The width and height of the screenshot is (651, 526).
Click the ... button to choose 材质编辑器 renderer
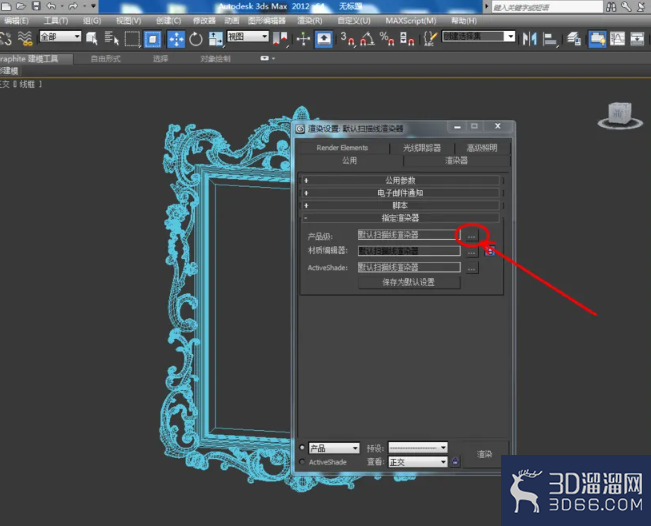click(x=472, y=252)
